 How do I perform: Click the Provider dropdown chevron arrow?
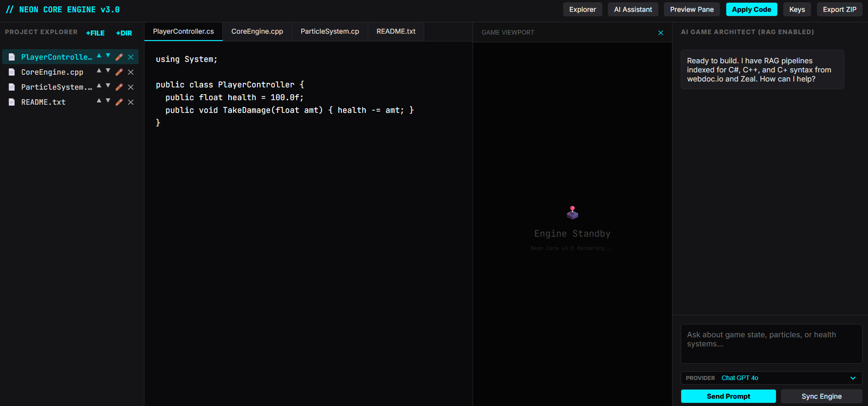(853, 378)
